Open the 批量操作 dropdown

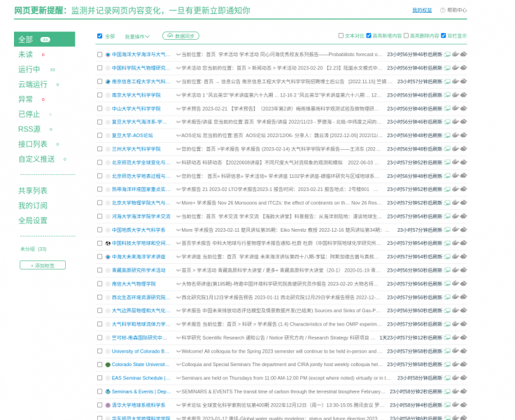click(138, 36)
